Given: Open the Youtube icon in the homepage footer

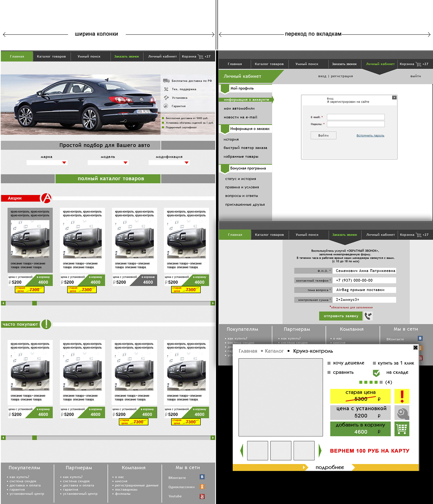Looking at the screenshot, I should pyautogui.click(x=202, y=496).
